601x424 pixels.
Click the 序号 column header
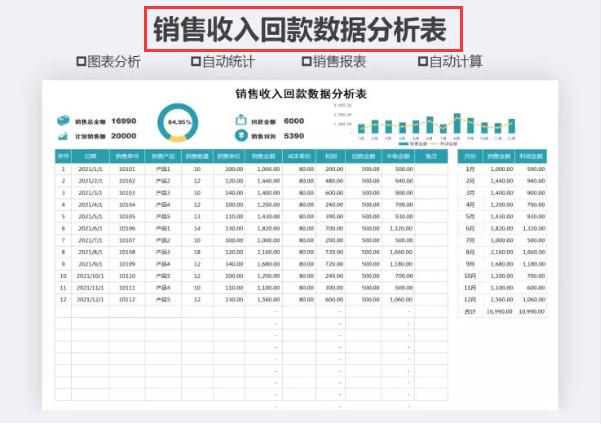(x=63, y=156)
